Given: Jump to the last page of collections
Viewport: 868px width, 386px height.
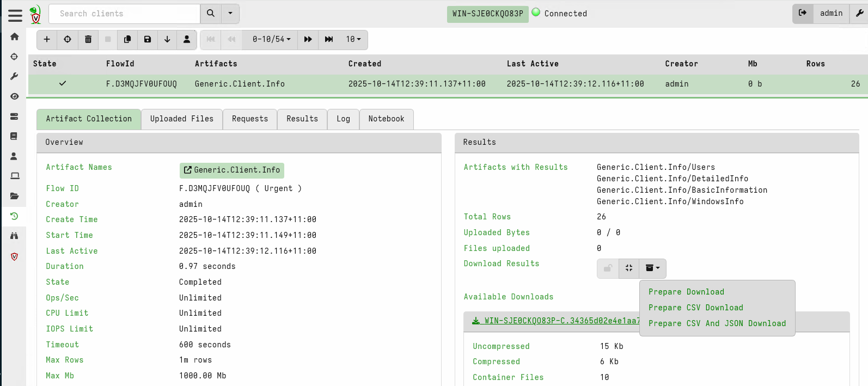Looking at the screenshot, I should [329, 39].
